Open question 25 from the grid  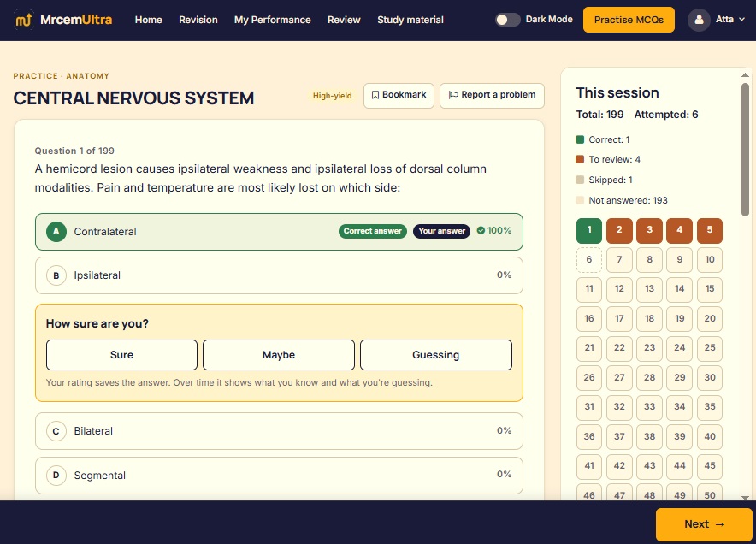710,348
